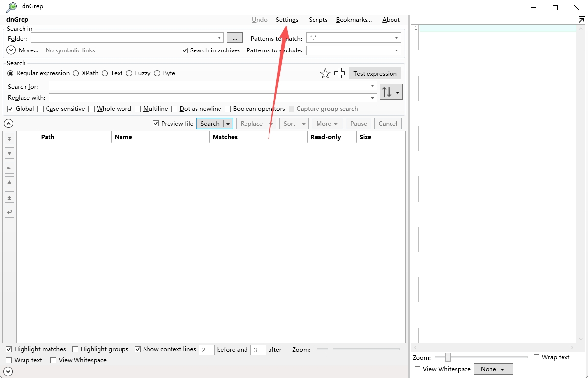Expand the More... options circle arrow
Viewport: 588px width, 378px height.
click(x=11, y=50)
